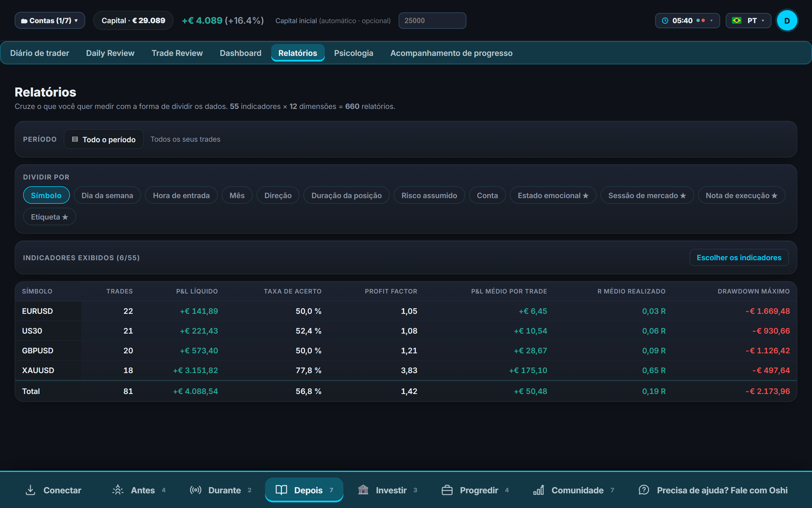Choose Estado emocional starred chip
812x508 pixels.
(x=553, y=195)
